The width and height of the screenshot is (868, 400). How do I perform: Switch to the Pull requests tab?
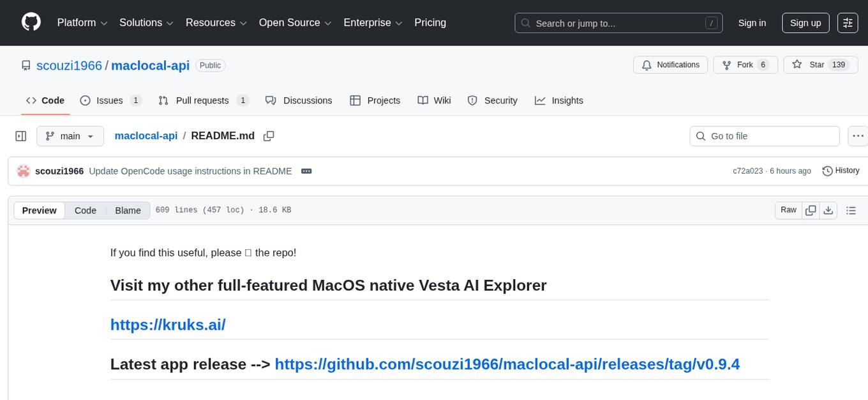202,100
